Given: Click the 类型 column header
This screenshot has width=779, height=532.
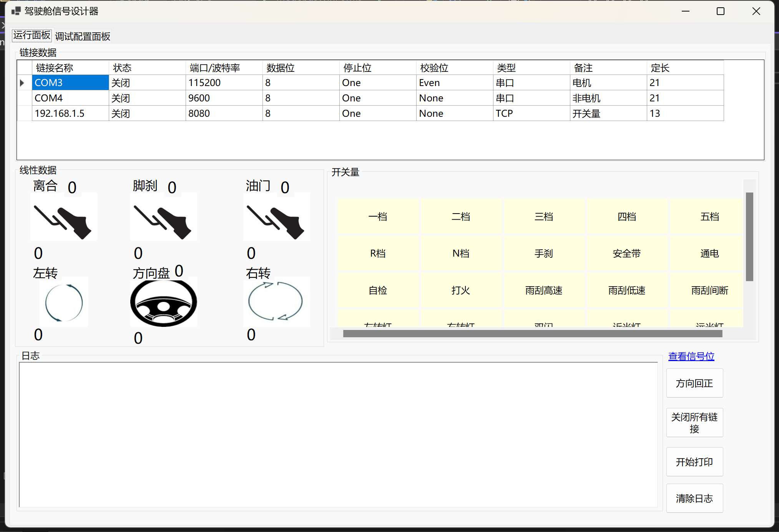Looking at the screenshot, I should pos(532,68).
